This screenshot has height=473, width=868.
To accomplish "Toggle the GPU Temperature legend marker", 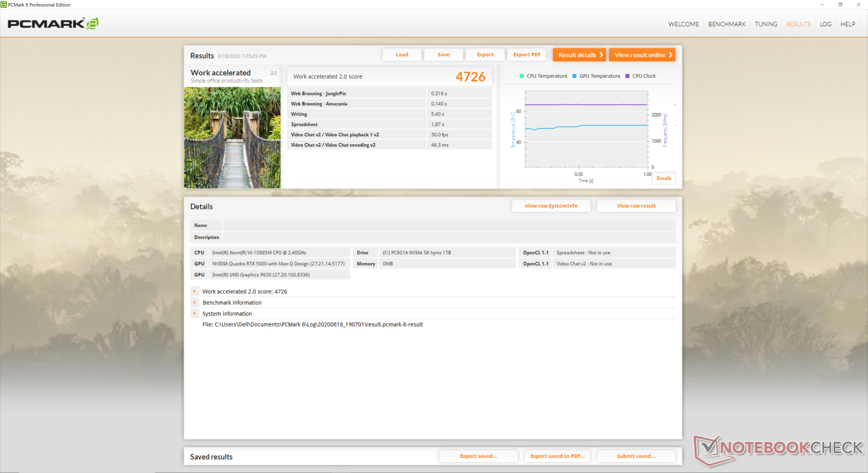I will (x=575, y=76).
